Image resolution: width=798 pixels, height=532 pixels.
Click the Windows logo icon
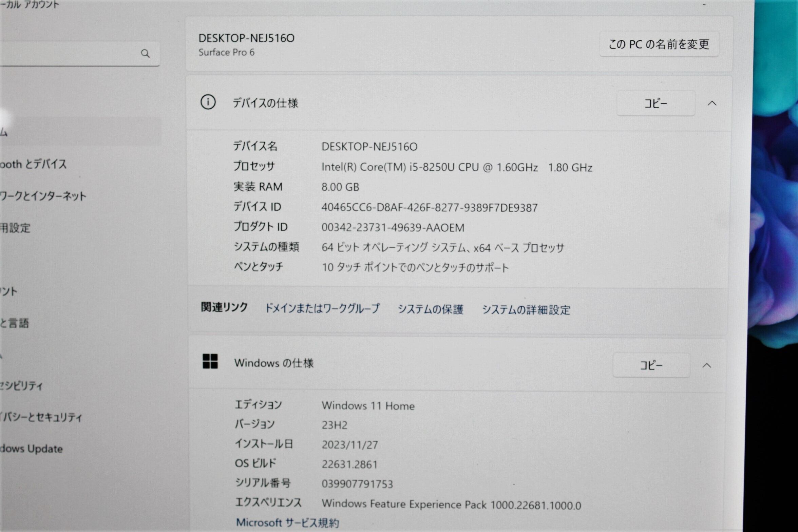click(x=210, y=361)
